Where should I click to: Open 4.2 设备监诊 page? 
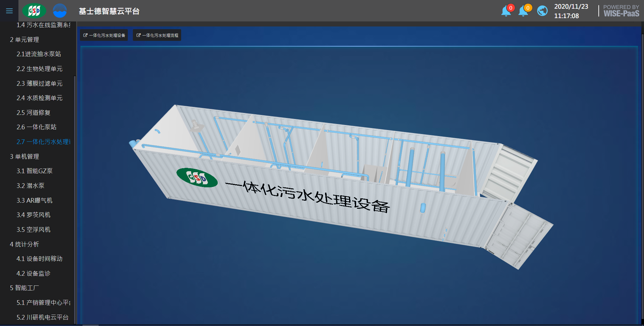(34, 273)
